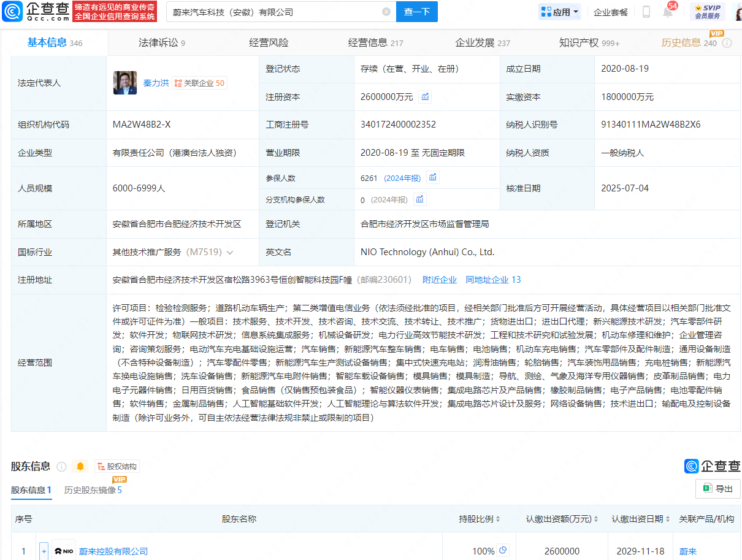Select subscribed amount 2600000 cell

pos(562,551)
